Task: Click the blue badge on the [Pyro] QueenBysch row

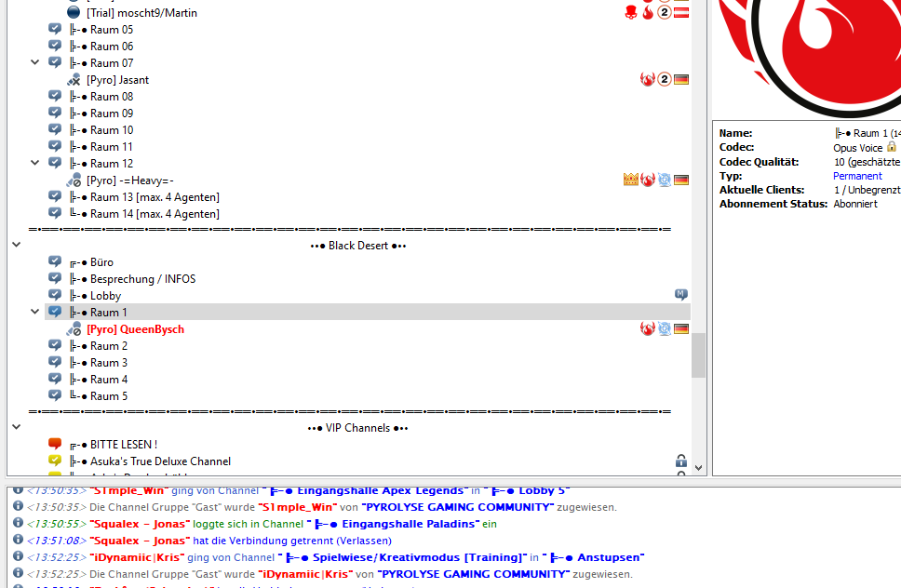Action: 665,328
